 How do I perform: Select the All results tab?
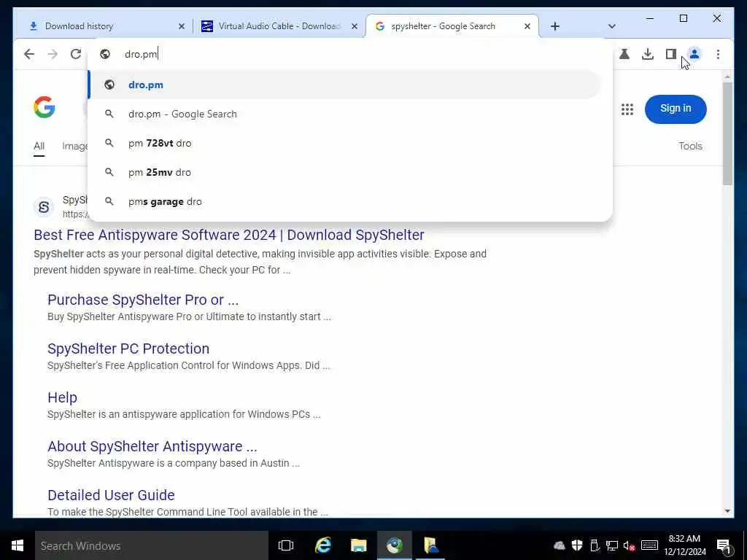tap(39, 147)
